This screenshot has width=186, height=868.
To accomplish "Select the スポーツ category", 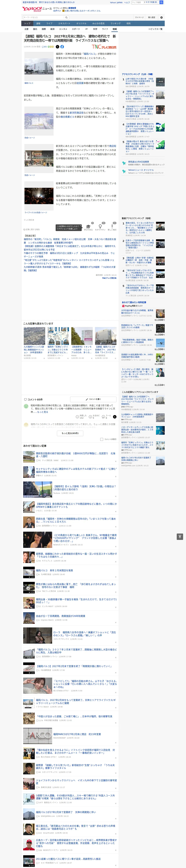I will click(76, 29).
